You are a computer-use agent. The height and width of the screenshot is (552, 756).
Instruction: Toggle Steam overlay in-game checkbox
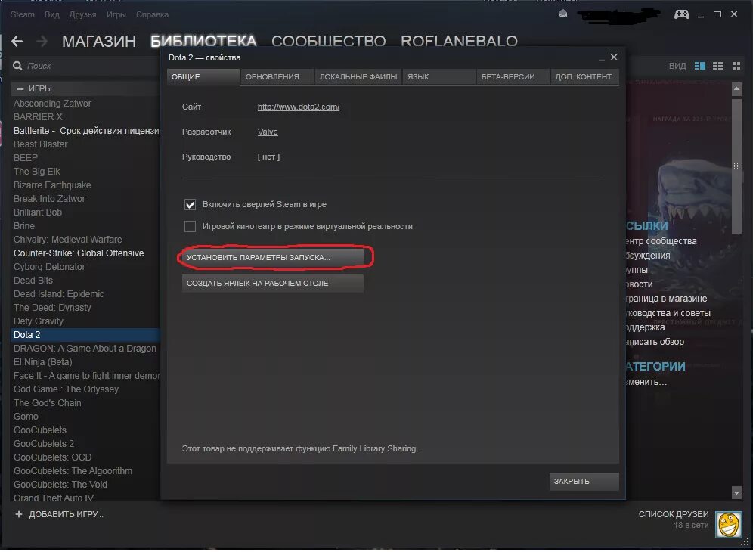[x=190, y=204]
